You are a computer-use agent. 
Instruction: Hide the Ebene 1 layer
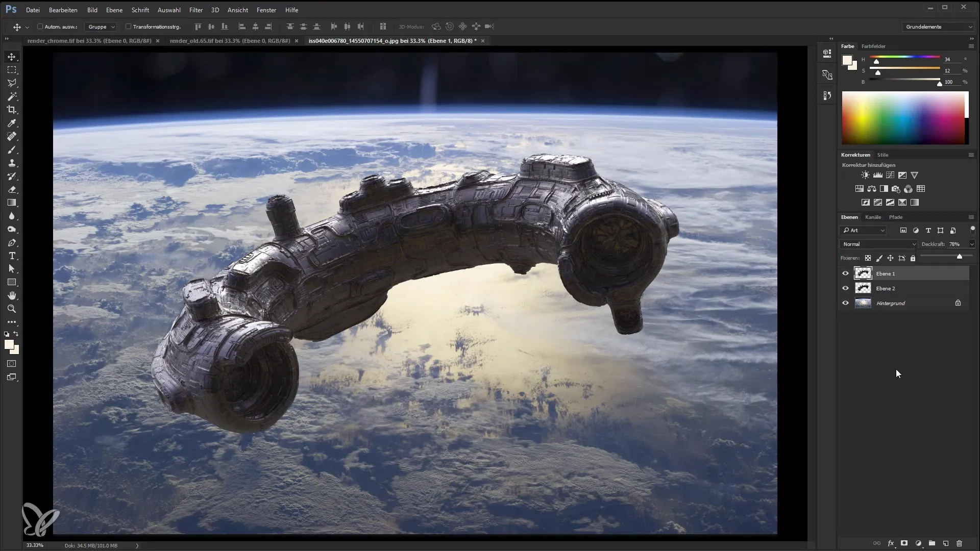(845, 273)
